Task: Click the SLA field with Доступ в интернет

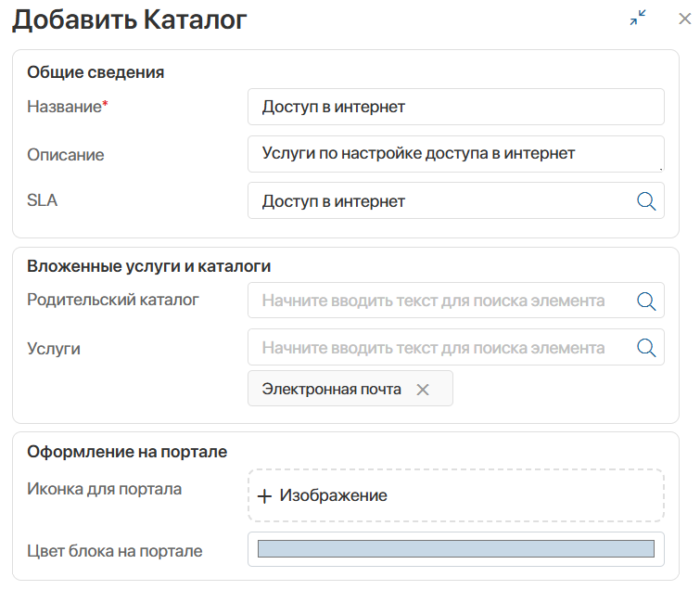Action: (456, 200)
